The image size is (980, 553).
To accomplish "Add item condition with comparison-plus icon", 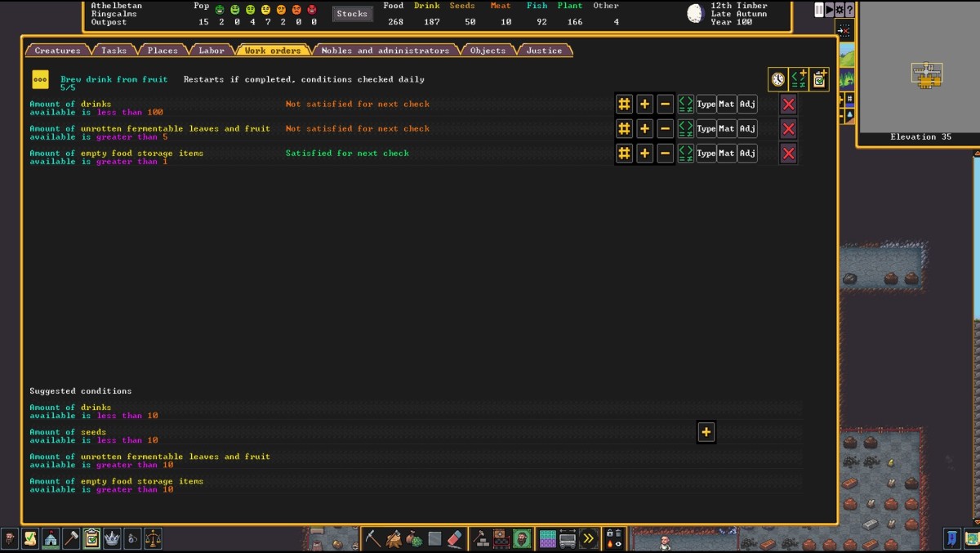I will point(798,79).
